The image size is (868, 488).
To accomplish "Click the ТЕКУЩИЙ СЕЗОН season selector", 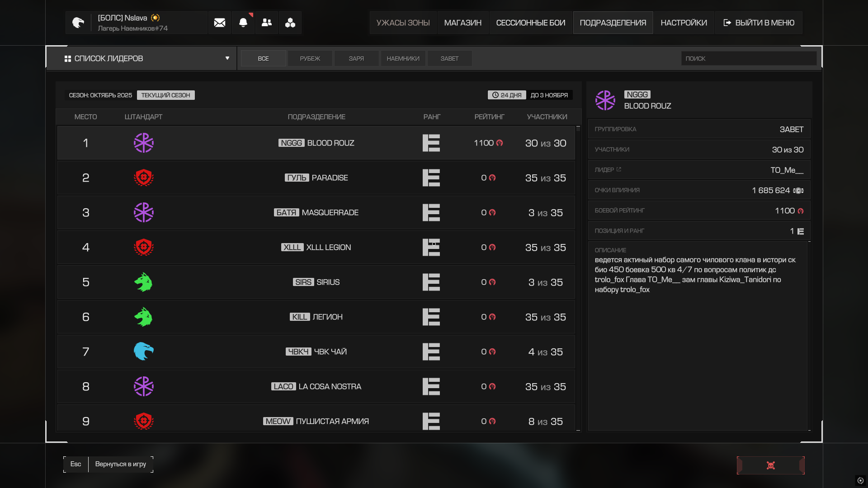I will (165, 95).
